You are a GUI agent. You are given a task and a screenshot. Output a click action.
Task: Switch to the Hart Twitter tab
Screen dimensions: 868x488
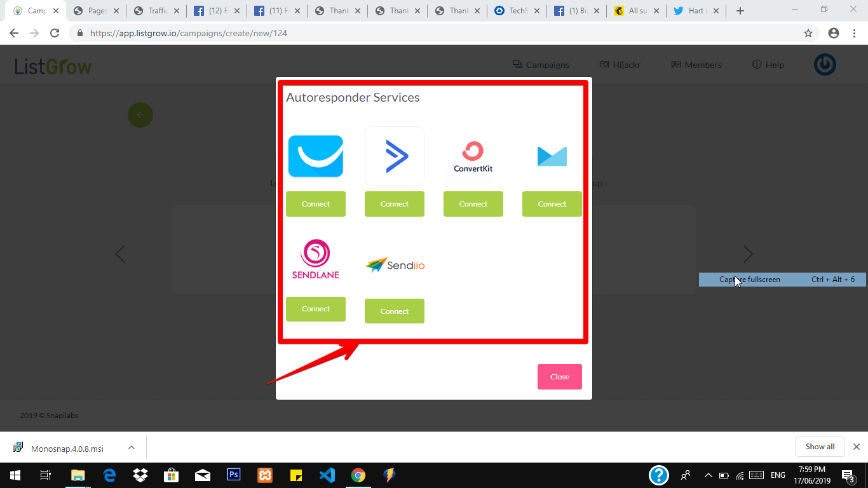(x=698, y=11)
